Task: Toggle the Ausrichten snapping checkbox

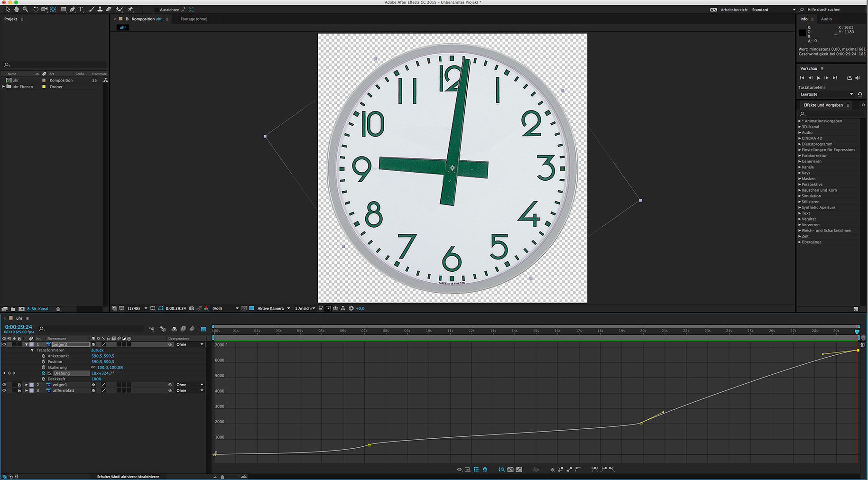Action: point(157,9)
